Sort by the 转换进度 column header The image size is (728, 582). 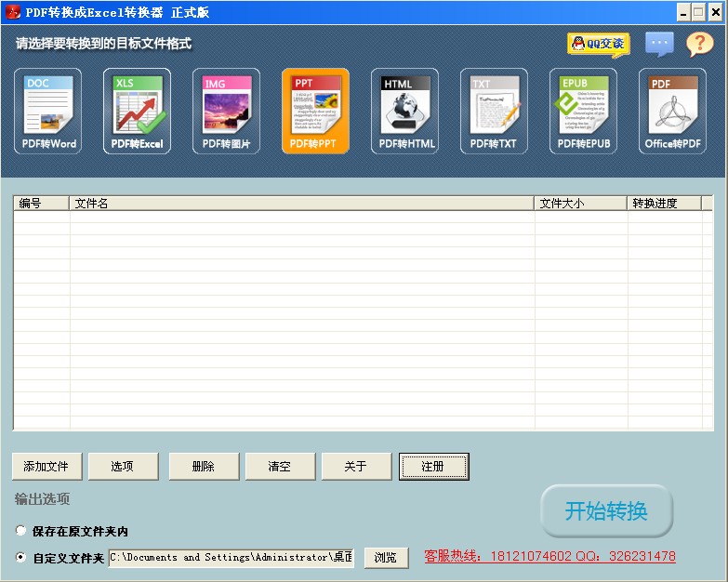pyautogui.click(x=664, y=204)
